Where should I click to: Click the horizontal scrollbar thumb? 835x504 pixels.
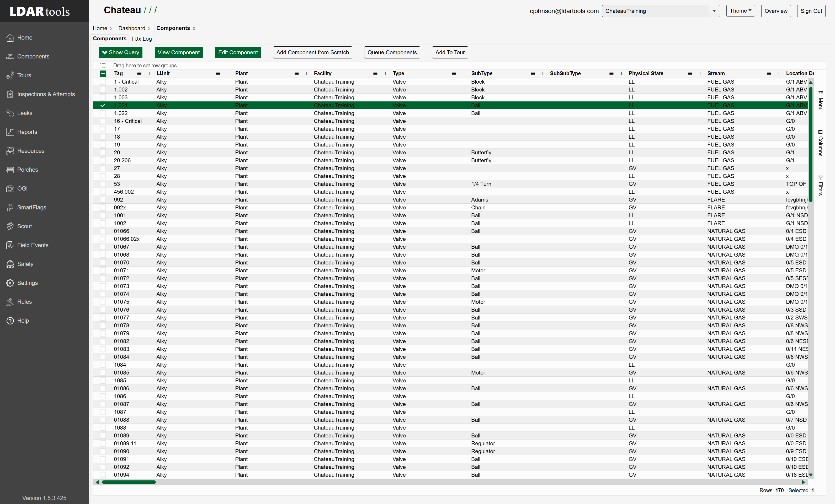129,482
